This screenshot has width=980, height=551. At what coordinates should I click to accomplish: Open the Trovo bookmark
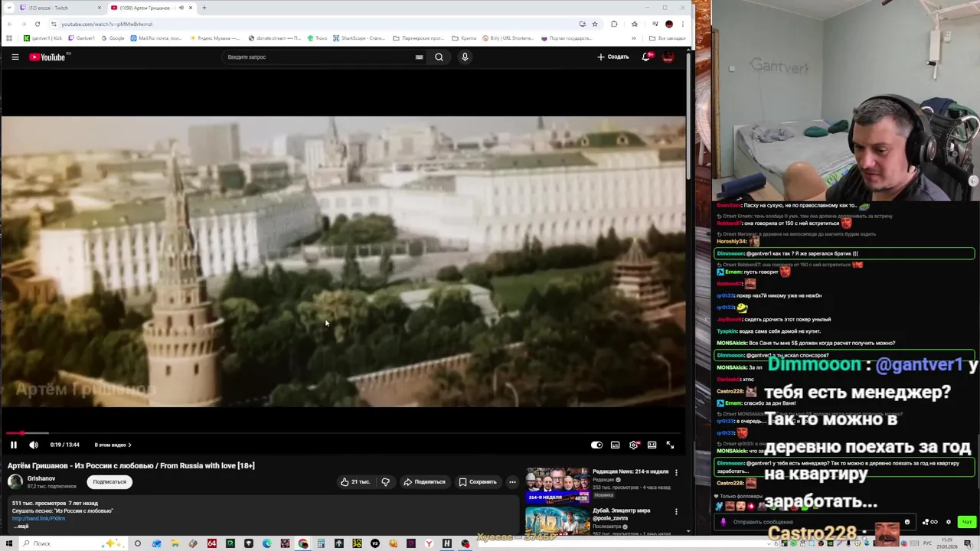[x=318, y=37]
